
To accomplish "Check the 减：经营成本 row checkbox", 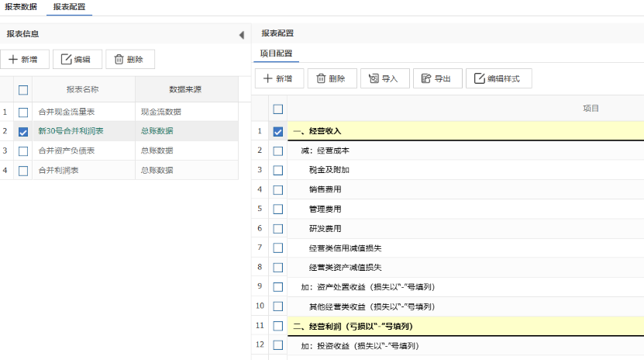I will coord(278,151).
